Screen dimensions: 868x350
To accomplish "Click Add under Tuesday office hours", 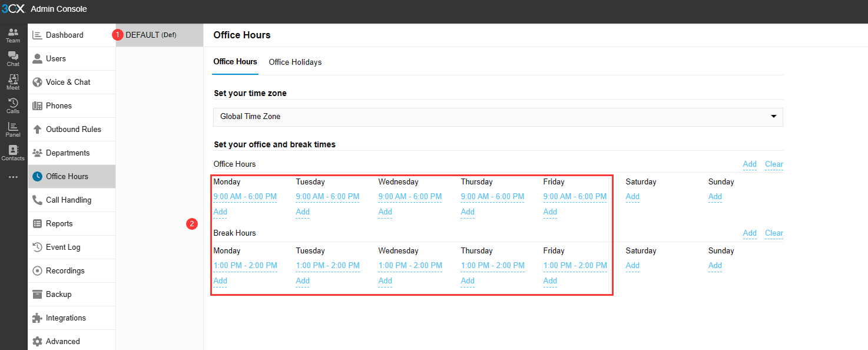I will (x=303, y=212).
